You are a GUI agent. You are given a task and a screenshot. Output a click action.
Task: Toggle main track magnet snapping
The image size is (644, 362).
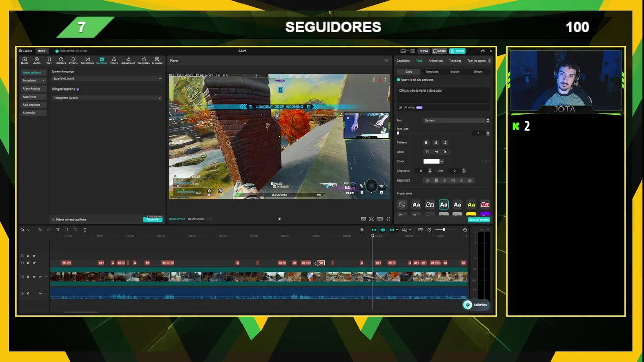point(374,230)
